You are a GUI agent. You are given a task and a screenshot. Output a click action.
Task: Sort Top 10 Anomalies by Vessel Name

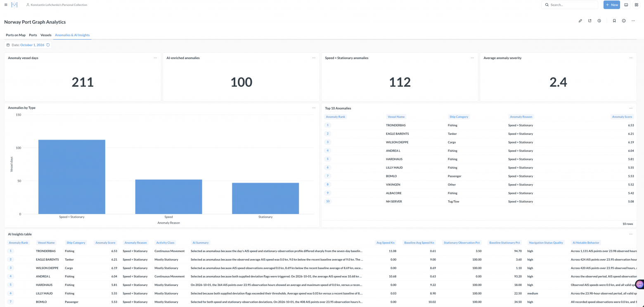pos(396,117)
